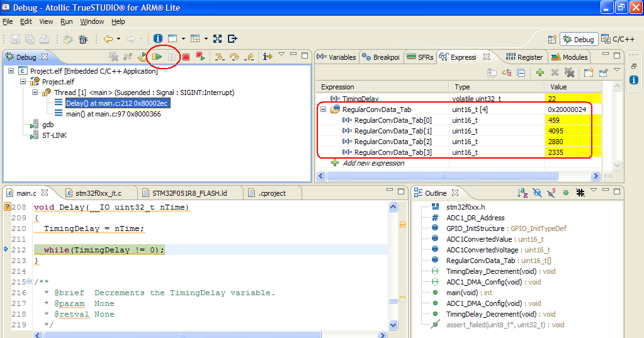Click the Collapse All icon in Expressions
This screenshot has width=644, height=338.
[x=521, y=72]
